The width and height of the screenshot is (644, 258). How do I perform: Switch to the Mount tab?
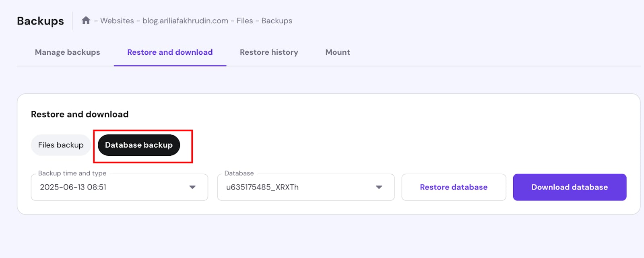(x=337, y=52)
